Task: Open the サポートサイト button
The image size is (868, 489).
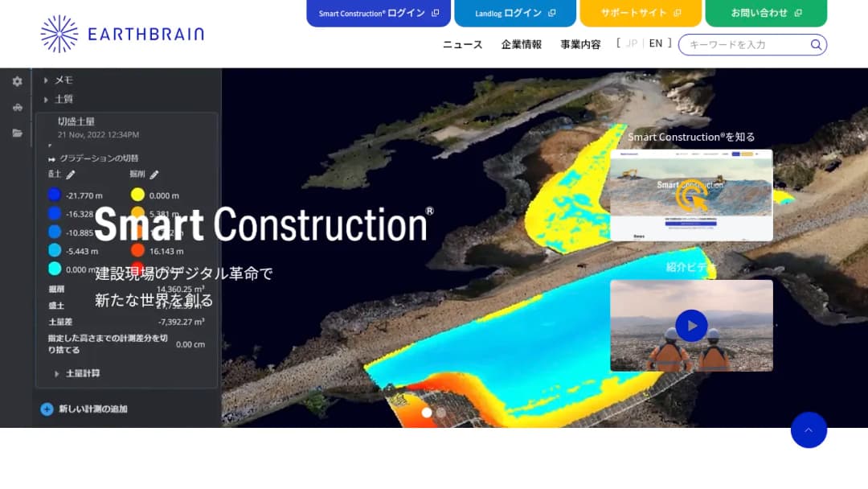Action: 641,13
